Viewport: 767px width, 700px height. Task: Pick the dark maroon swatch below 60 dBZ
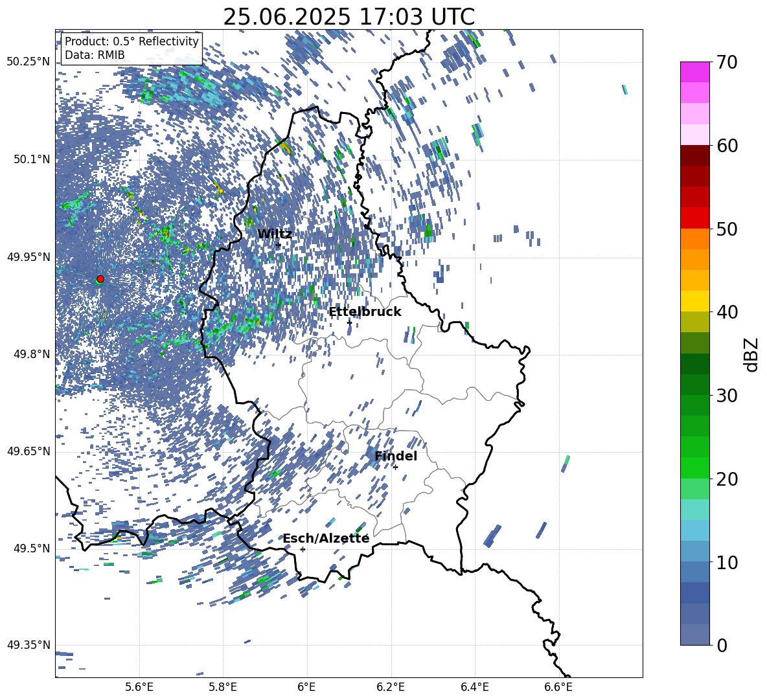tap(694, 155)
